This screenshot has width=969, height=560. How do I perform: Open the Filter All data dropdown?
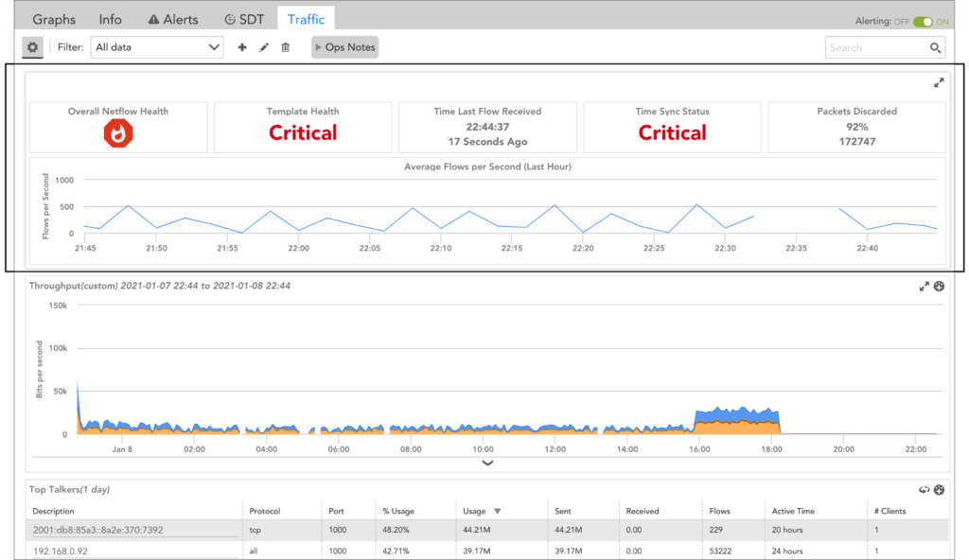point(157,47)
